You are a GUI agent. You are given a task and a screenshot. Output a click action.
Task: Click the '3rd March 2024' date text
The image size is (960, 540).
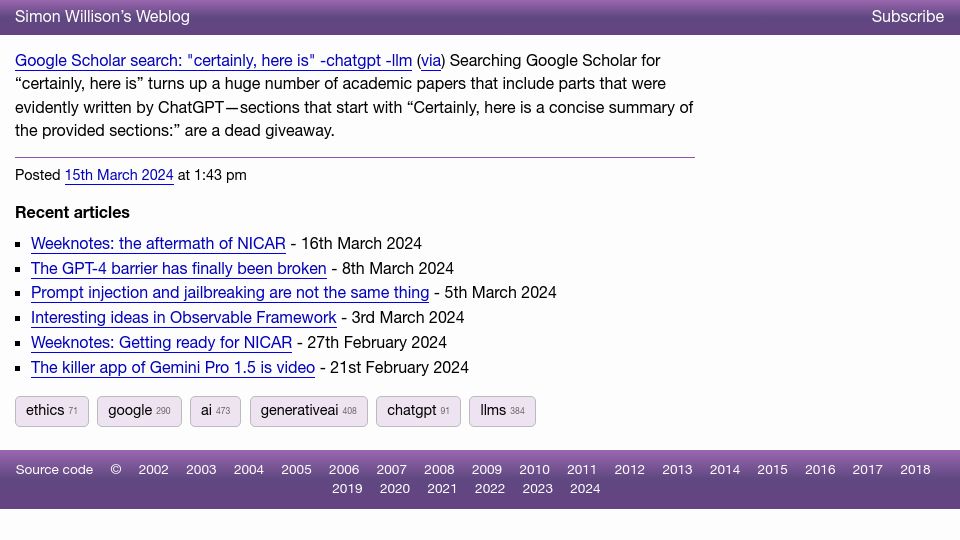[x=408, y=318]
